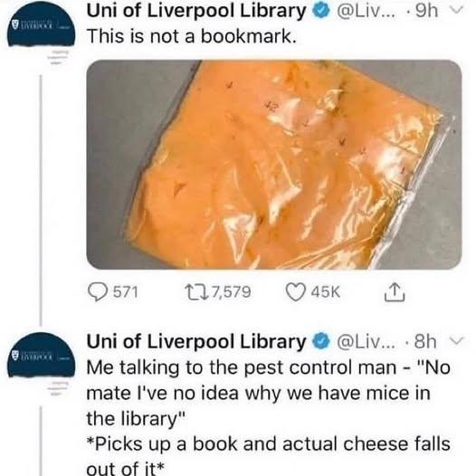Image resolution: width=476 pixels, height=476 pixels.
Task: Click the verified badge on second tweet
Action: pyautogui.click(x=322, y=341)
